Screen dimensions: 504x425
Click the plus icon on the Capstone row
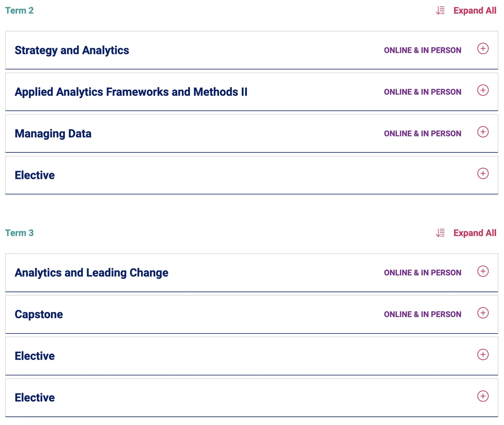483,313
